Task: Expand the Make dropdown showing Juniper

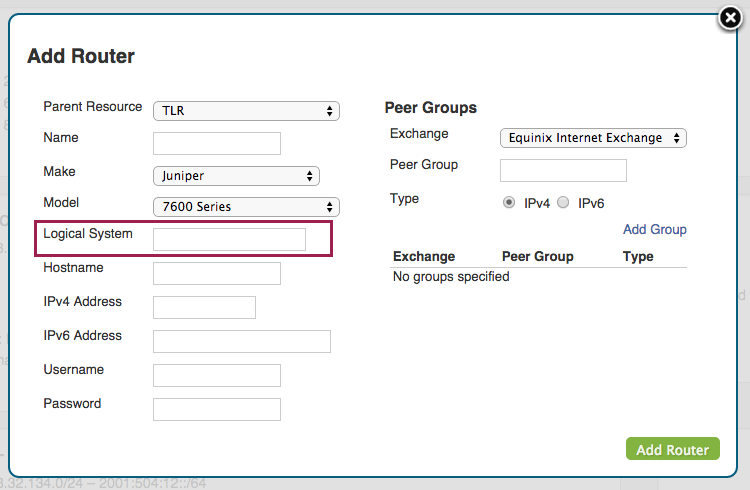Action: [x=236, y=176]
